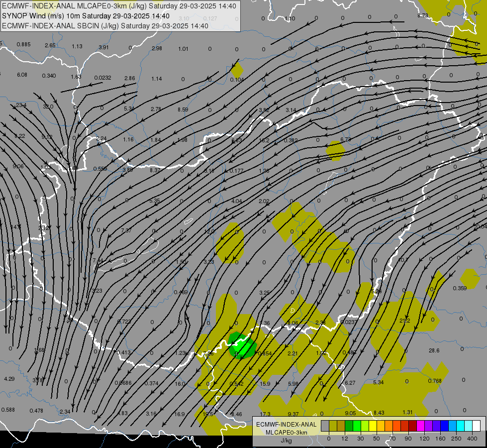Click the map value "8.06"
This screenshot has height=448, width=487.
coord(292,323)
